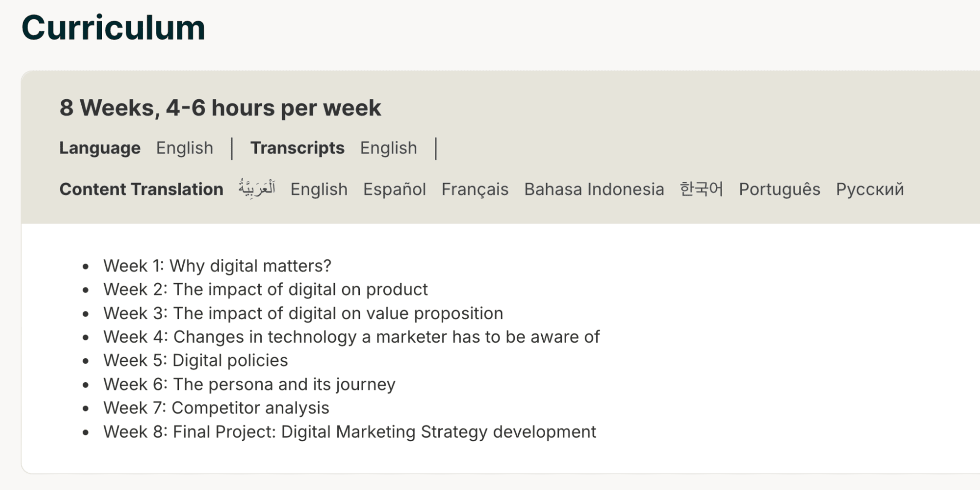This screenshot has height=490, width=980.
Task: Select Arabic content translation option
Action: (257, 189)
